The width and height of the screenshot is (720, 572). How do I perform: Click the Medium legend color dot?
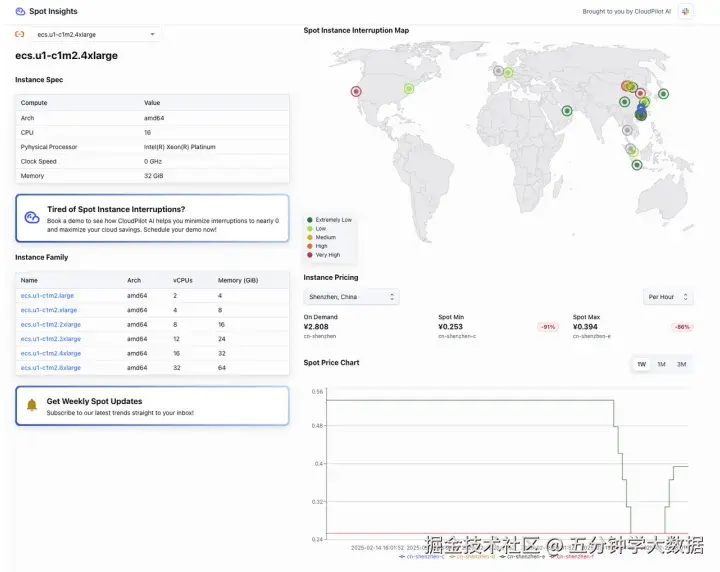point(309,237)
